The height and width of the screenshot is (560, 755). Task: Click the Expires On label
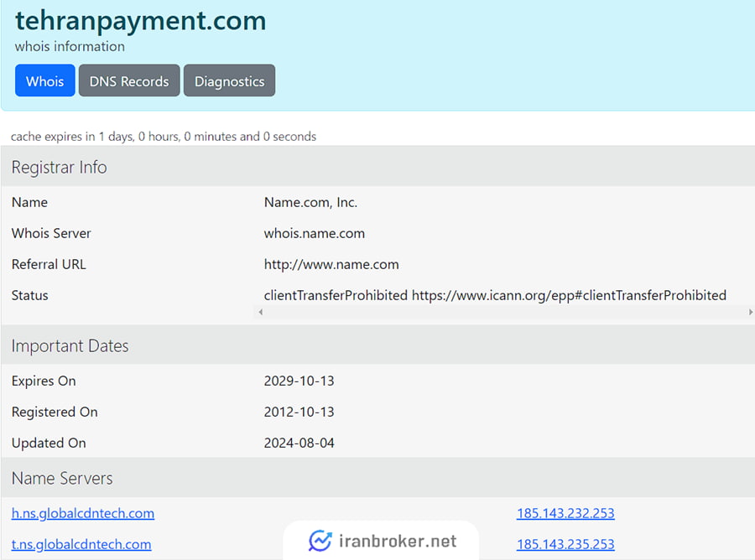44,381
